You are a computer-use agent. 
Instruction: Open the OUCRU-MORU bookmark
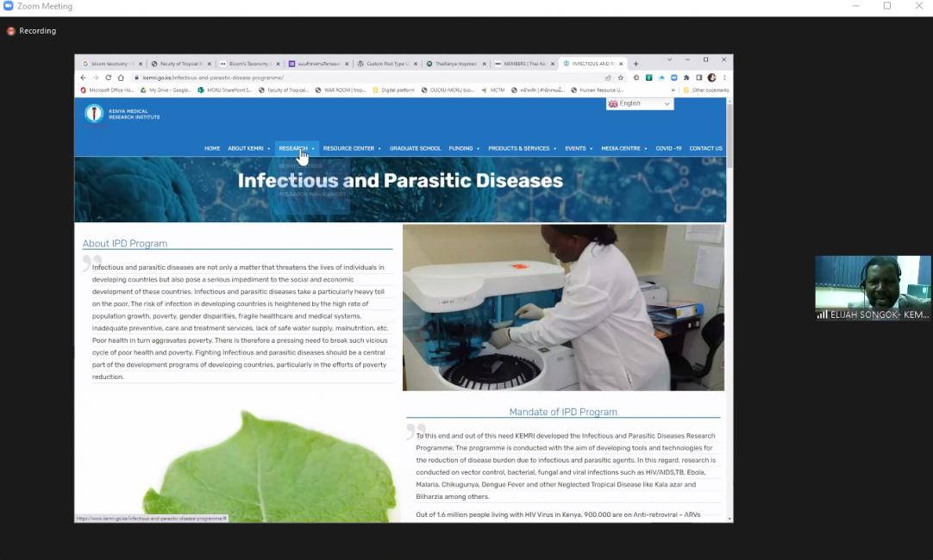448,90
